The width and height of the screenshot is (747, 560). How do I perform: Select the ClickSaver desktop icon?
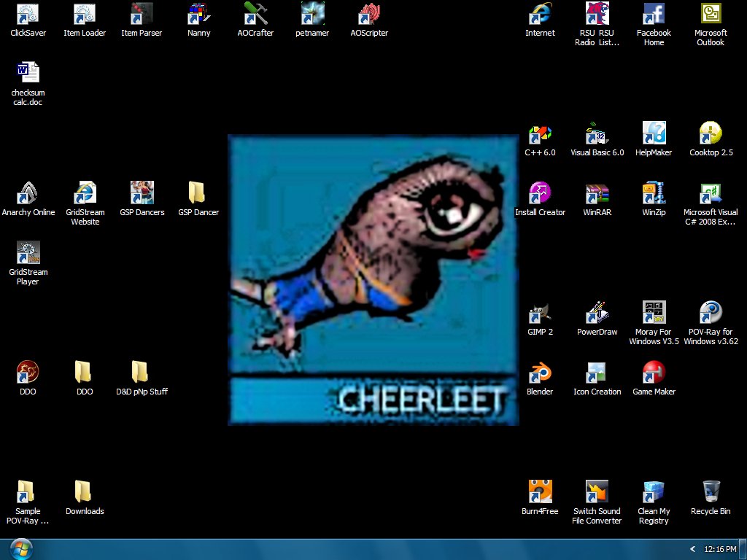(x=28, y=15)
